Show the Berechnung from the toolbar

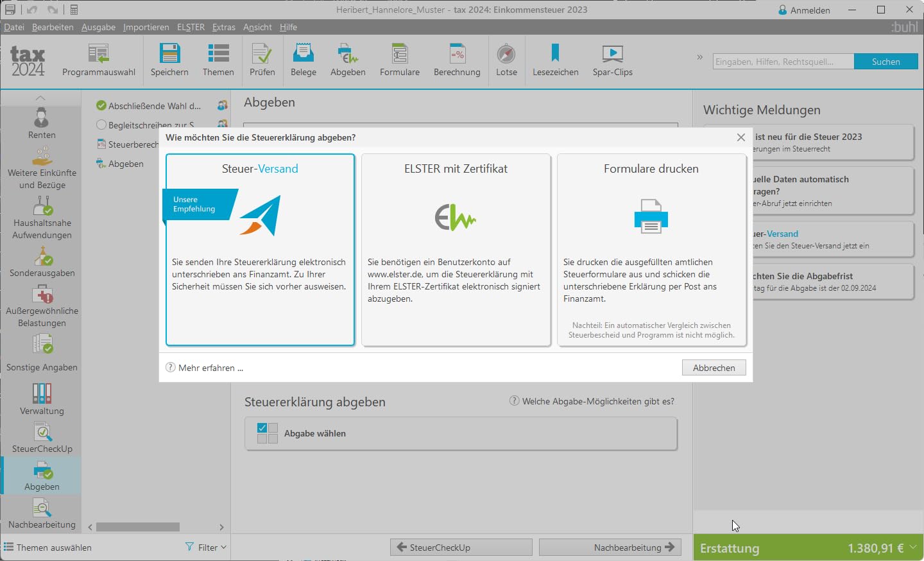click(457, 60)
